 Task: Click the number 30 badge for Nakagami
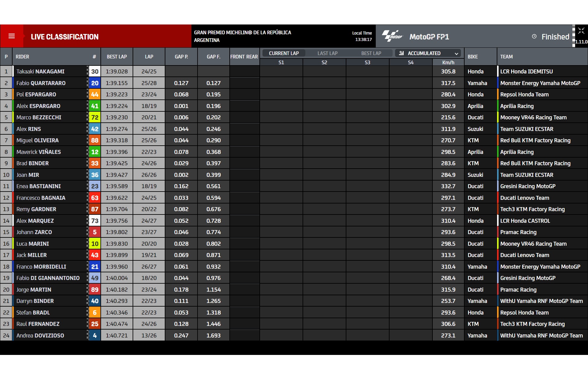click(95, 71)
